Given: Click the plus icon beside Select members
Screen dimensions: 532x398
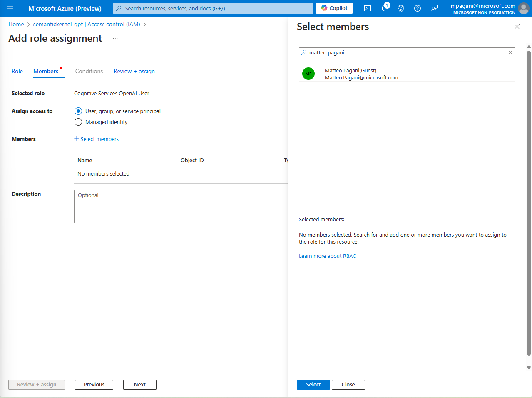Looking at the screenshot, I should tap(77, 139).
